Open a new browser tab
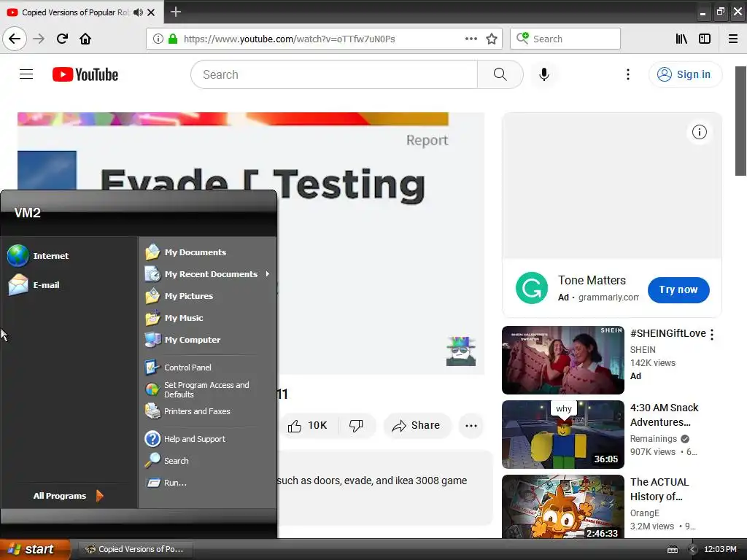 pyautogui.click(x=176, y=12)
